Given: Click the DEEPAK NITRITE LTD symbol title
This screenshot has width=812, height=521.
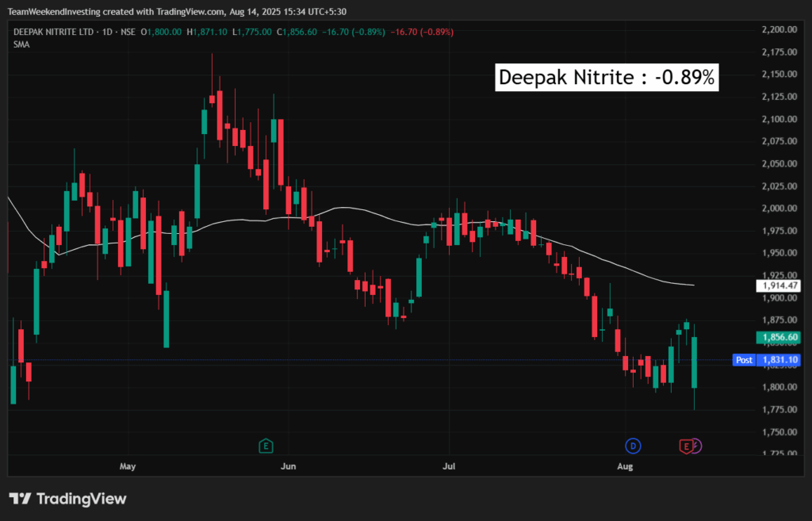Looking at the screenshot, I should pos(53,32).
